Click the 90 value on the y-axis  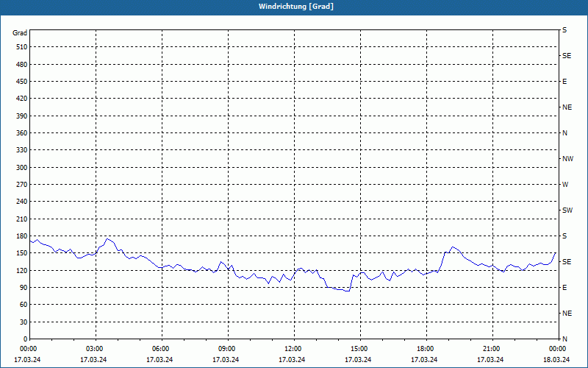23,288
